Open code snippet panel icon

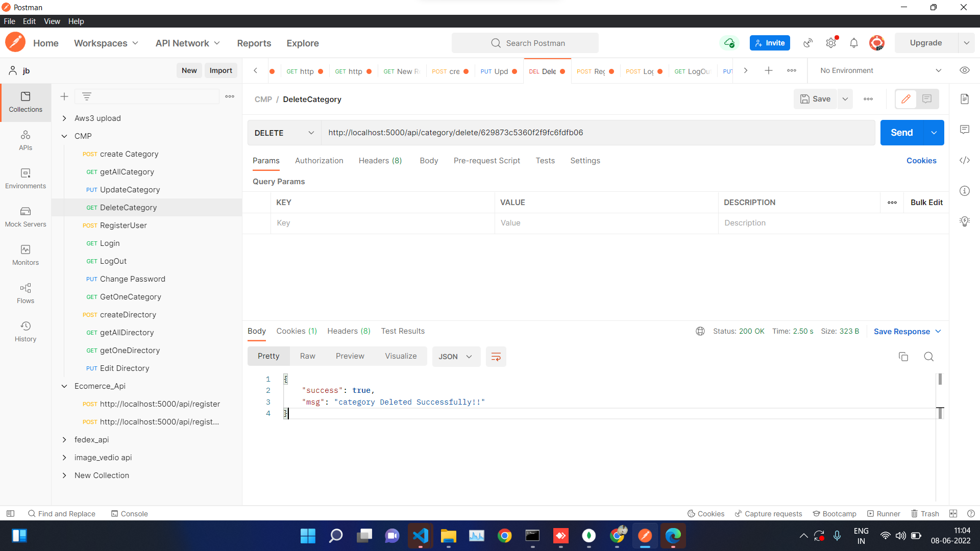pyautogui.click(x=965, y=160)
